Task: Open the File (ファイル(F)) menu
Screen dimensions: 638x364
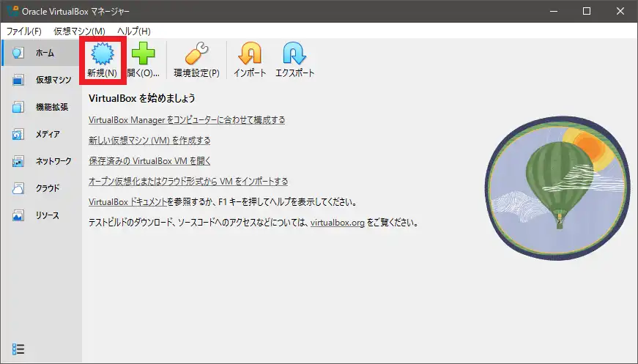Action: [23, 31]
